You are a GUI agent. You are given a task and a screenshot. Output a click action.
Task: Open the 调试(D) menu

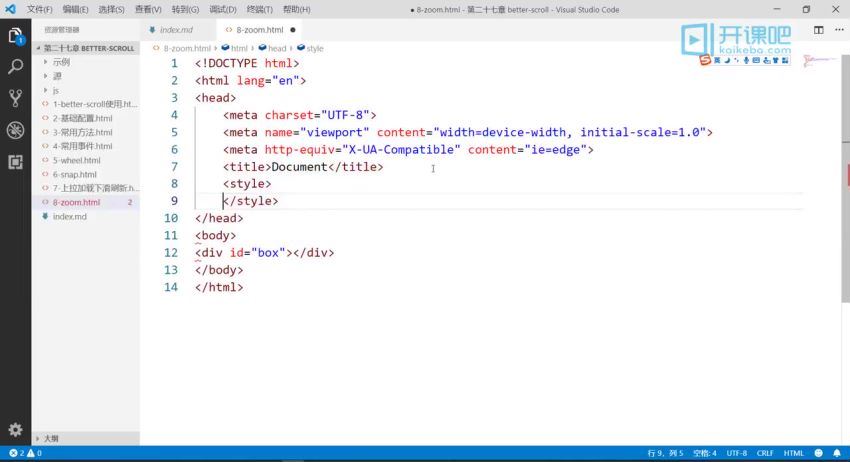223,9
